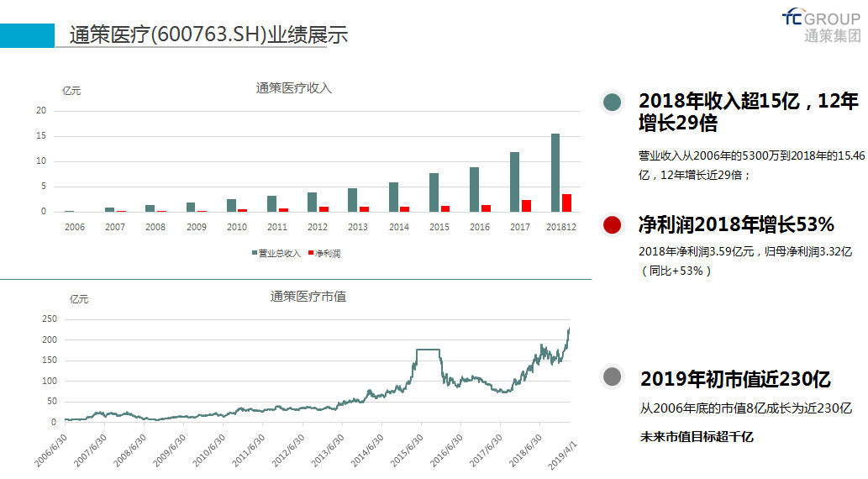This screenshot has height=479, width=868.
Task: Click the 2013 revenue teal bar
Action: coord(353,200)
